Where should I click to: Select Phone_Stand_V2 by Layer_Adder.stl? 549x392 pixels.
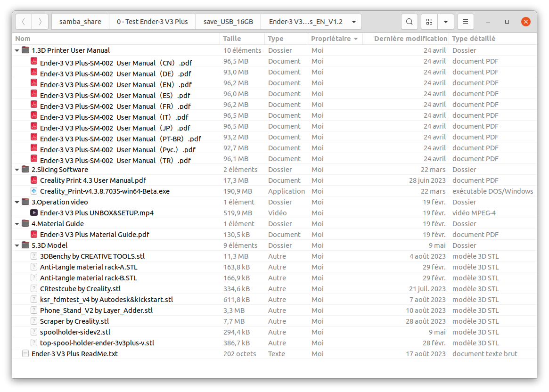tap(96, 311)
